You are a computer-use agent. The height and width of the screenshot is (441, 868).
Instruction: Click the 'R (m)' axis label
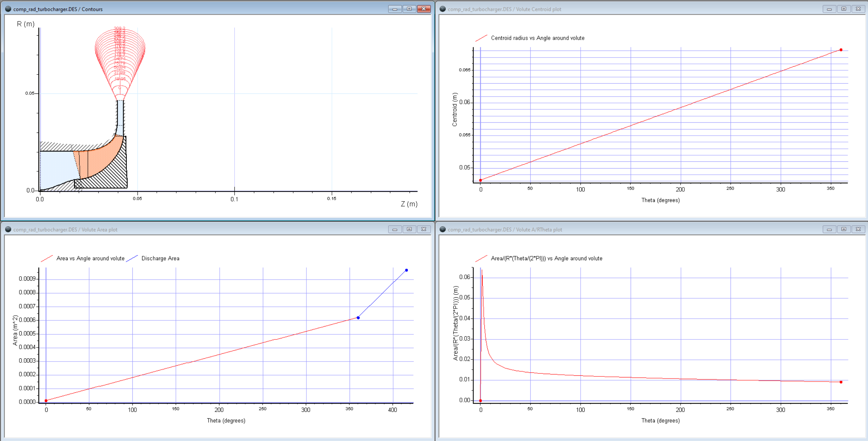(x=26, y=24)
